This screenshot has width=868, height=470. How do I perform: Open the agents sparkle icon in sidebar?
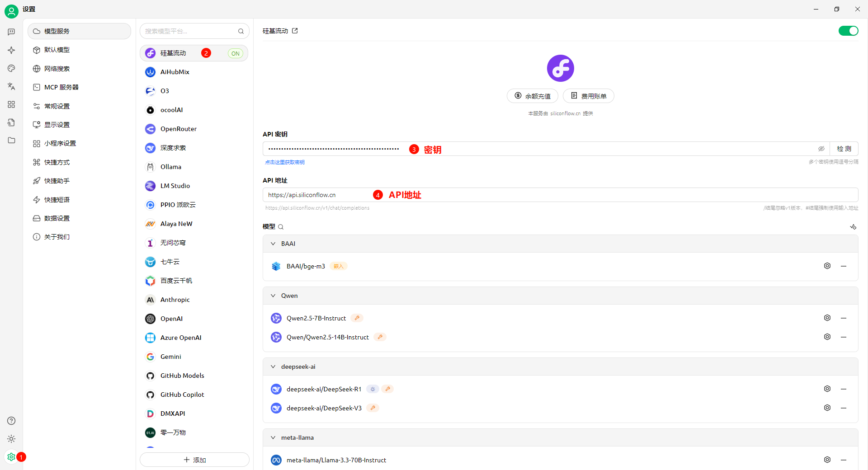[11, 50]
